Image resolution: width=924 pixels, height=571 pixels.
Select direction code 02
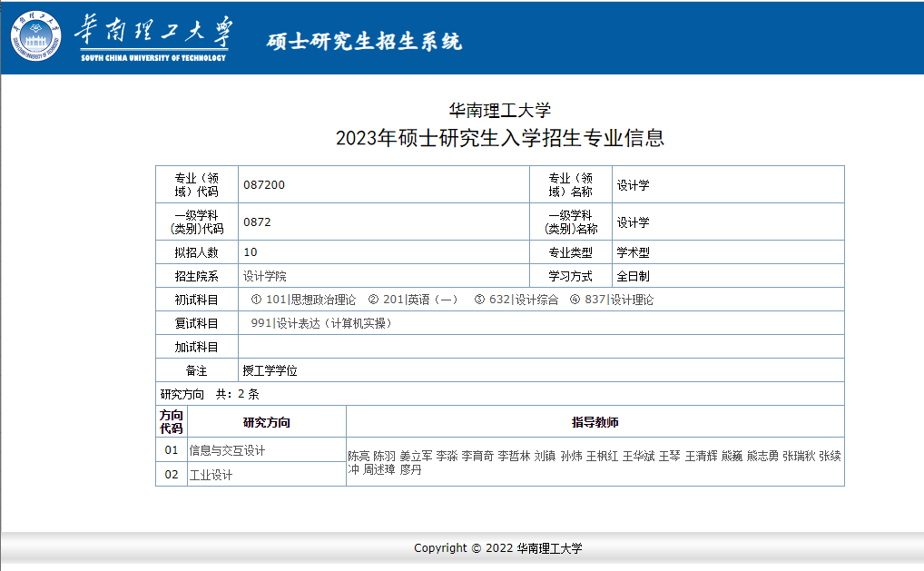pos(172,475)
